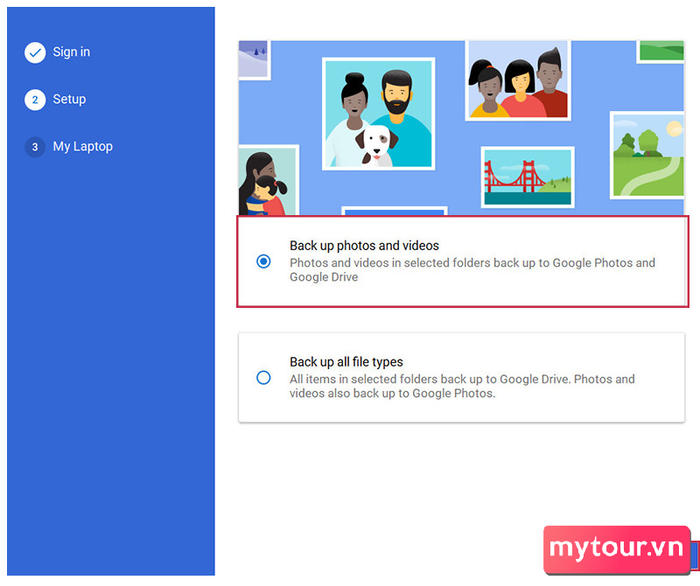Click the three friends photo illustration
This screenshot has height=586, width=700.
click(518, 81)
